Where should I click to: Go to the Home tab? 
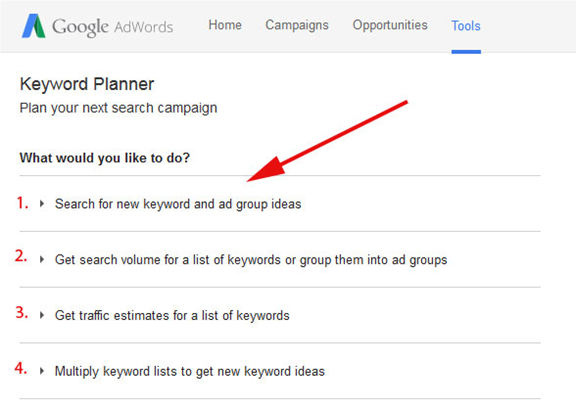coord(225,25)
